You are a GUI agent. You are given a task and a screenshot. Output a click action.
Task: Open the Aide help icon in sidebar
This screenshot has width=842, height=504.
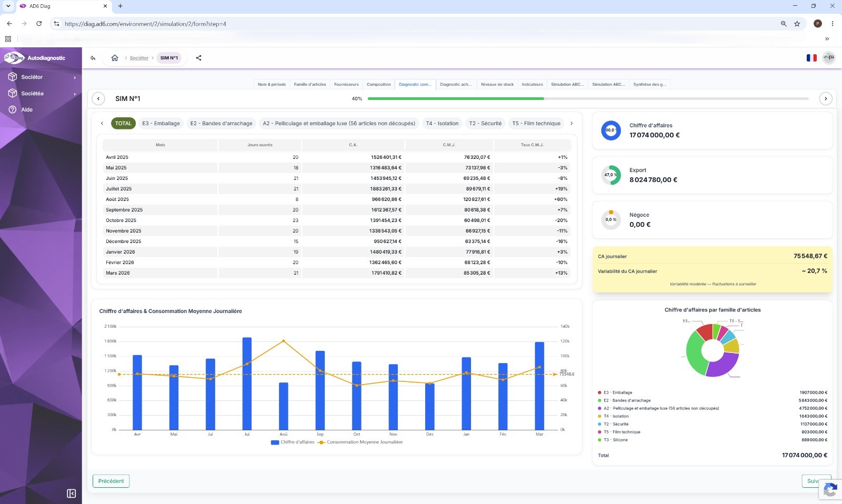coord(13,109)
